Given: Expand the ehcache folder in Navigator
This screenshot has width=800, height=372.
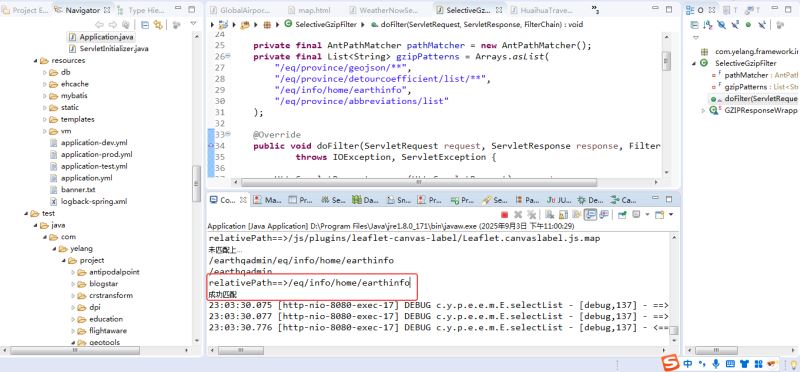Looking at the screenshot, I should 45,84.
